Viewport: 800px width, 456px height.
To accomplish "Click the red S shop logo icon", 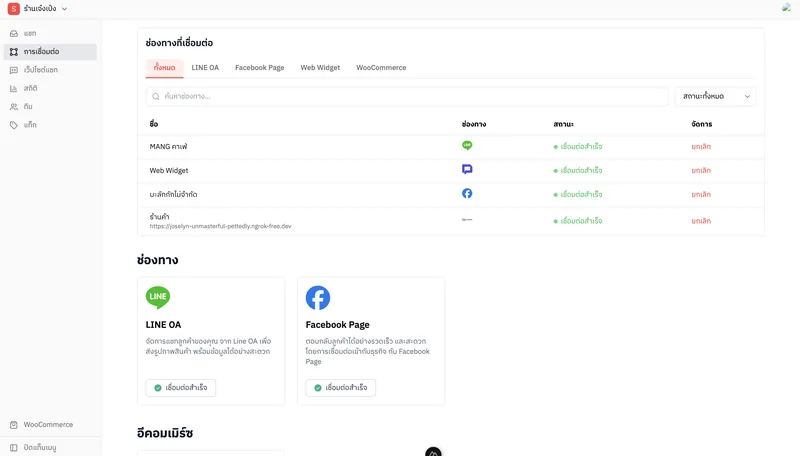I will pos(13,9).
